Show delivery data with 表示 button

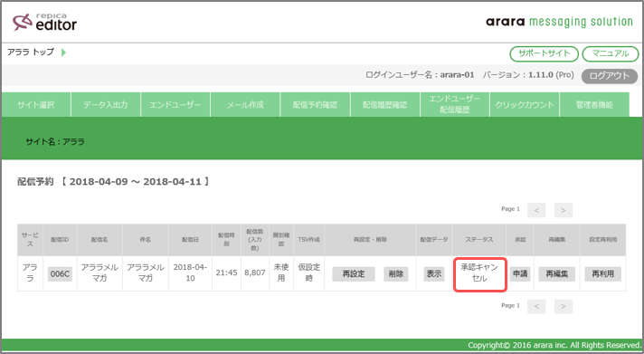point(434,273)
